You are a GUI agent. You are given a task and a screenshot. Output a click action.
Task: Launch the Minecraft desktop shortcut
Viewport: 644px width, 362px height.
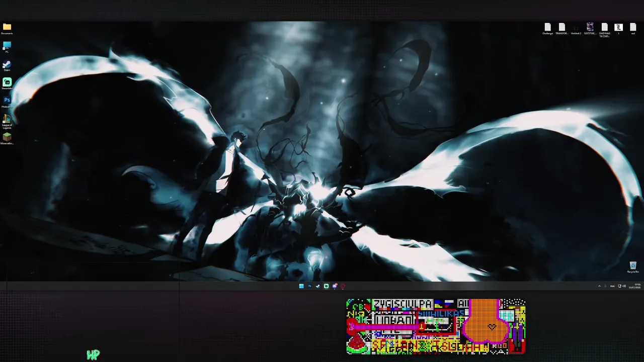pyautogui.click(x=7, y=138)
